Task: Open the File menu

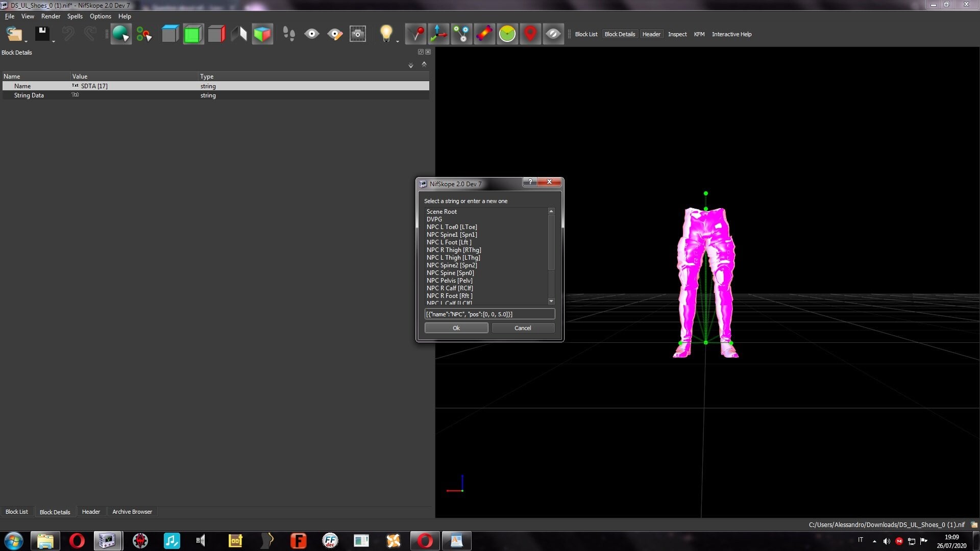Action: (10, 16)
